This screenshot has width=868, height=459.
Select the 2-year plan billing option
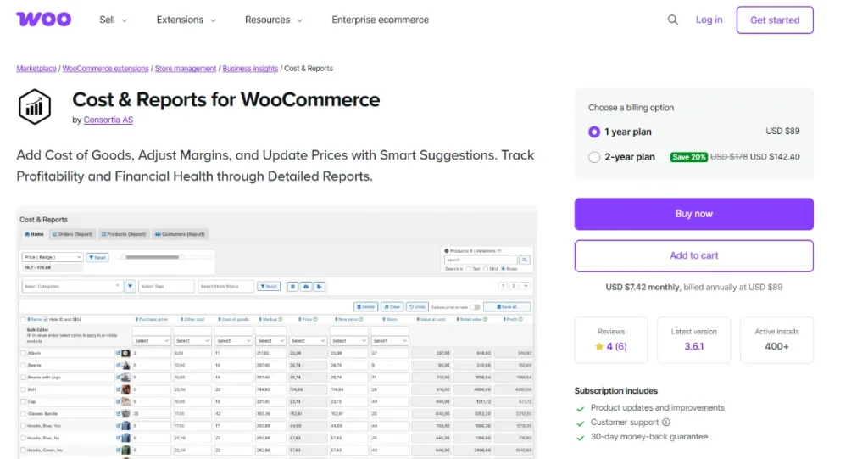pos(594,157)
